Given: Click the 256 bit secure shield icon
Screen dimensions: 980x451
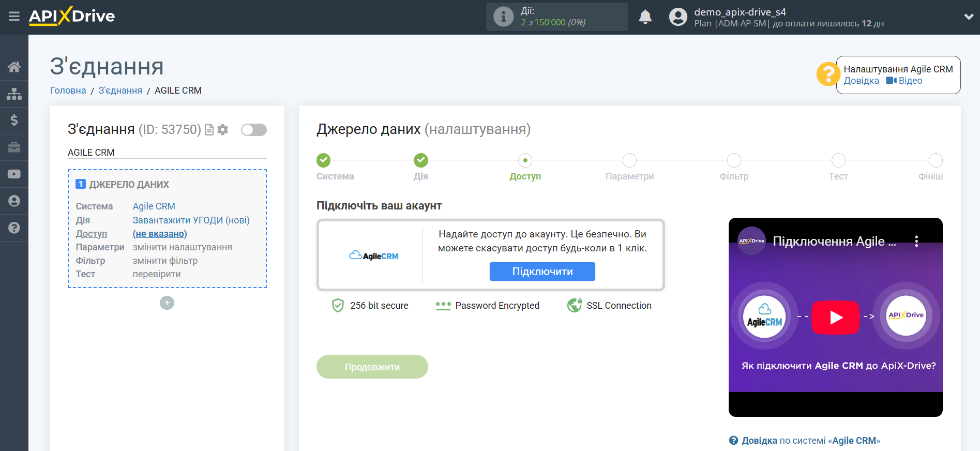Looking at the screenshot, I should tap(338, 306).
